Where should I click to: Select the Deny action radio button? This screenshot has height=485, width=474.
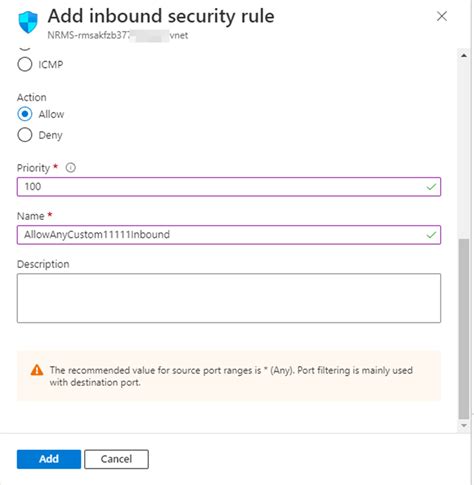tap(25, 135)
